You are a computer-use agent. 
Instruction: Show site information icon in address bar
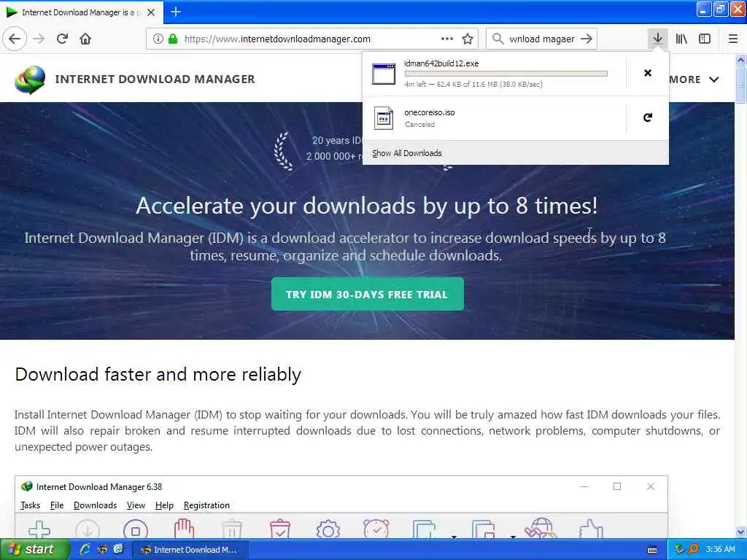pos(158,39)
